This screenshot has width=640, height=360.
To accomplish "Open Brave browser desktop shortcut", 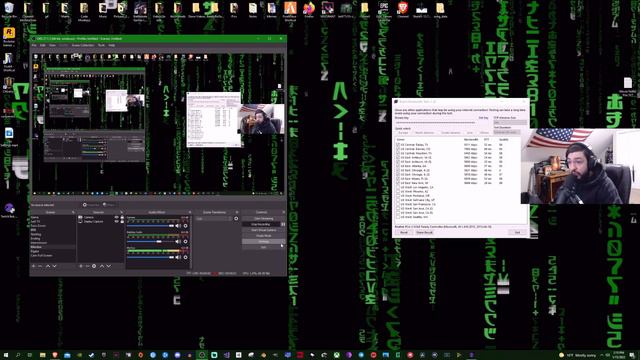I will [402, 9].
